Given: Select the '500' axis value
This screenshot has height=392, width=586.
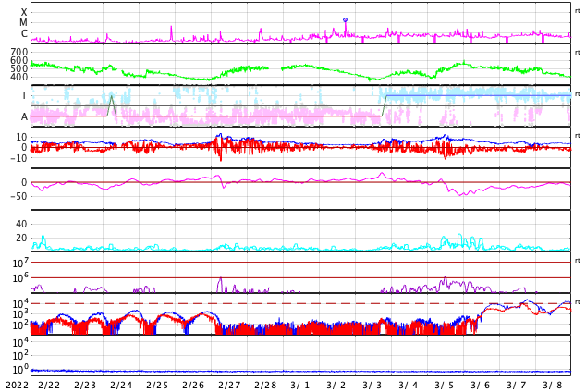Looking at the screenshot, I should pyautogui.click(x=19, y=68).
